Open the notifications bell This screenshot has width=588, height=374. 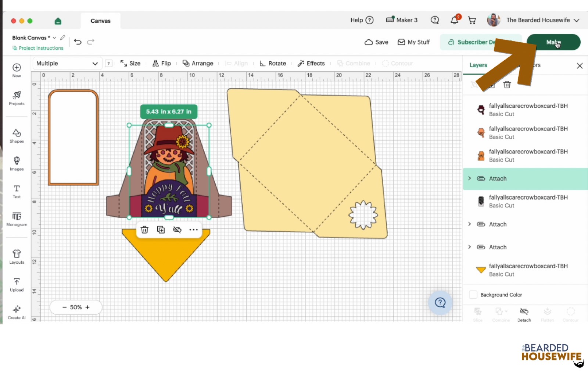pyautogui.click(x=455, y=20)
